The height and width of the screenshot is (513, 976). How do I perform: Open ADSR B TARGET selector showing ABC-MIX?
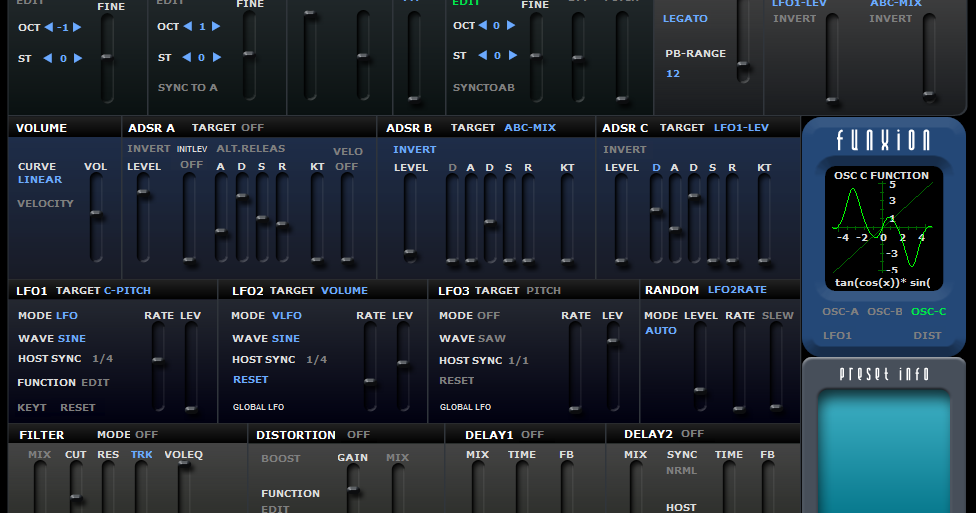point(530,128)
